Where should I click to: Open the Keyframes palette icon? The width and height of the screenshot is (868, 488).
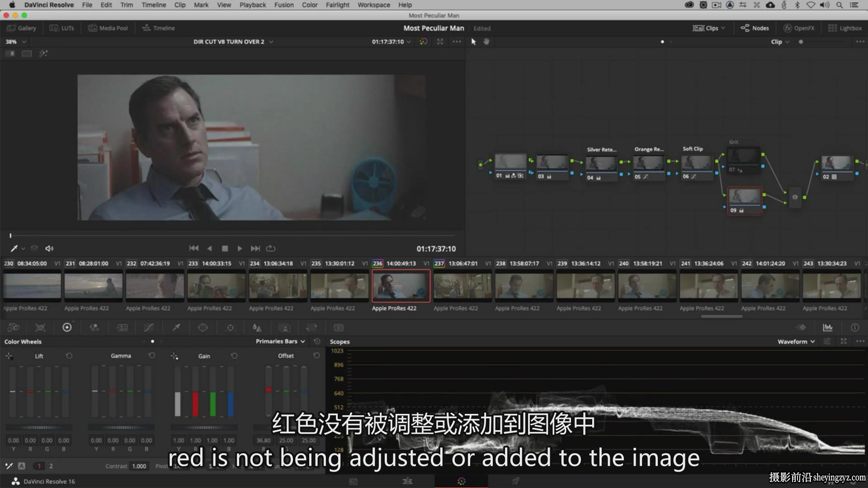[x=801, y=328]
